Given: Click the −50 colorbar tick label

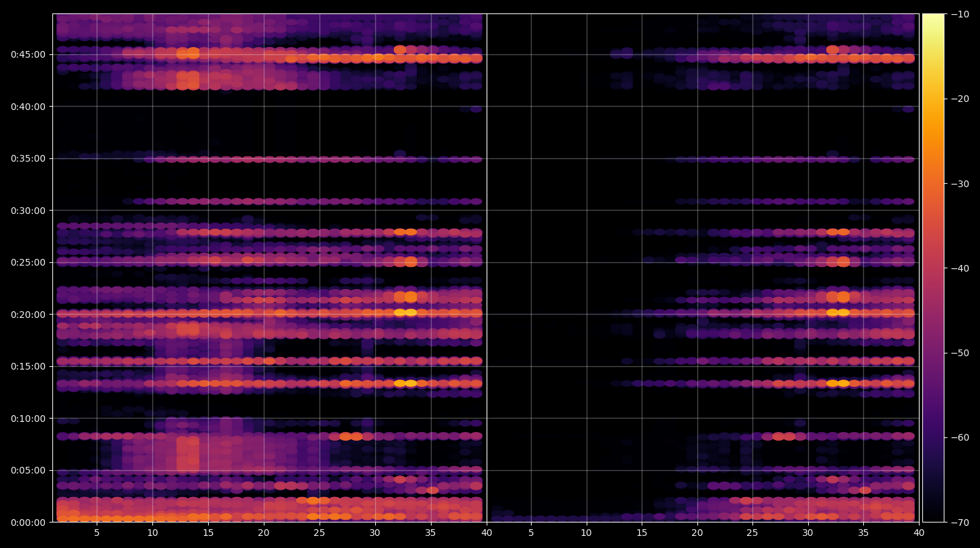Looking at the screenshot, I should pyautogui.click(x=960, y=353).
